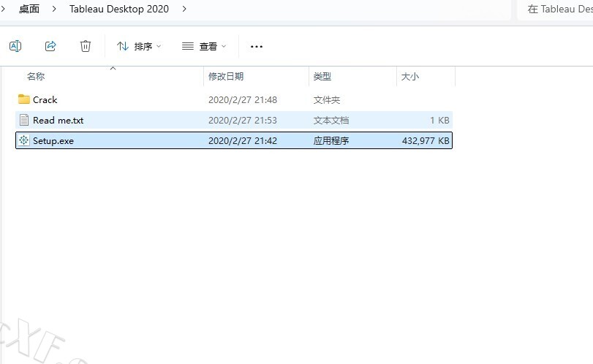This screenshot has height=364, width=593.
Task: Click 桌面 in the breadcrumb path
Action: pyautogui.click(x=29, y=9)
